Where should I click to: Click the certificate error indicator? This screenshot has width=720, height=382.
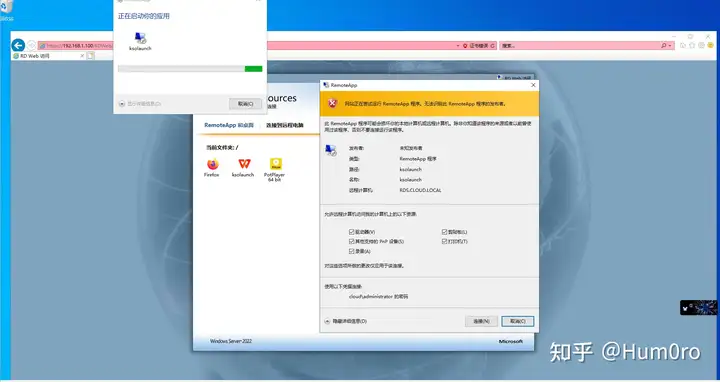476,45
